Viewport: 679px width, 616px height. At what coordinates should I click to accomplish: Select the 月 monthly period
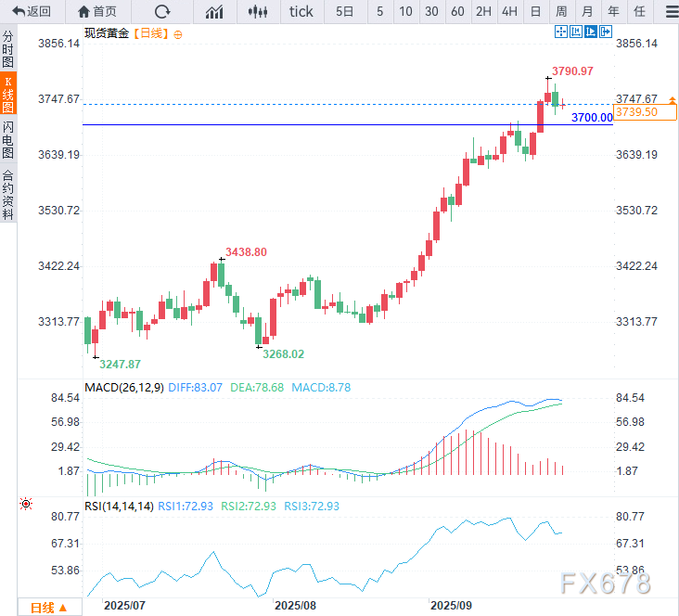click(587, 11)
